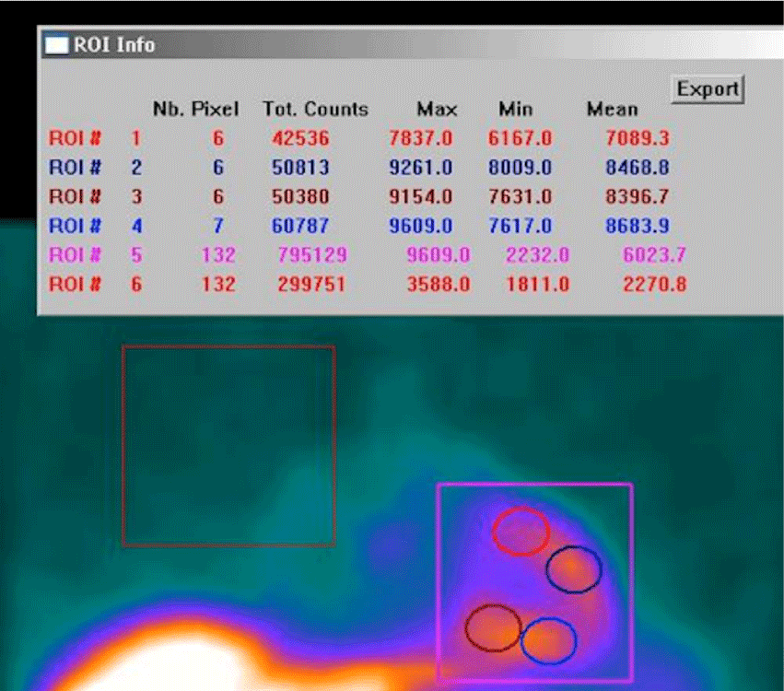
Task: Click min value 7617.0
Action: [x=520, y=226]
